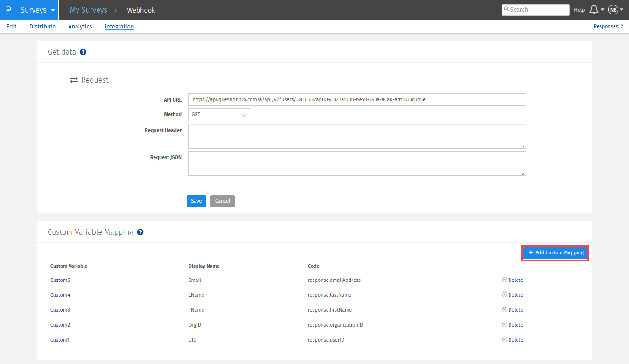
Task: Go to the Distribute tab
Action: (x=42, y=27)
